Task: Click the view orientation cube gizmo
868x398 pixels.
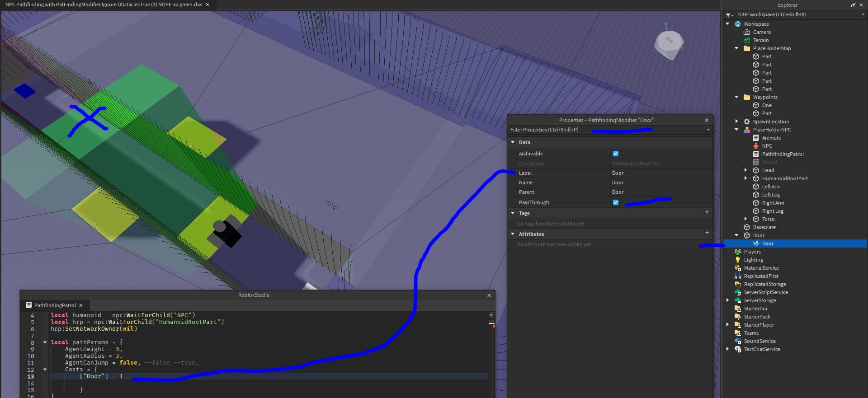Action: [669, 44]
